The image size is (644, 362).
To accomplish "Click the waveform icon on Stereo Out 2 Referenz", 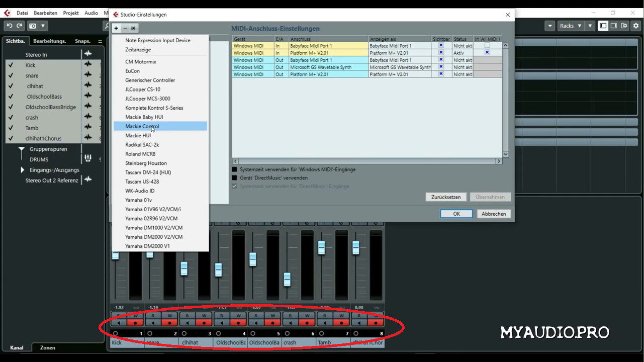I will [x=88, y=180].
